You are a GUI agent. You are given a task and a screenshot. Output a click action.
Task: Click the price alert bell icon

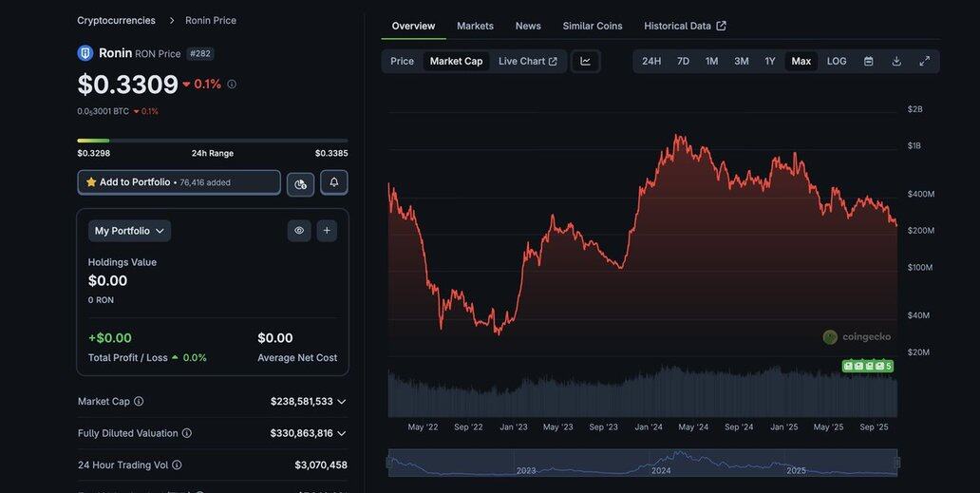[x=333, y=182]
